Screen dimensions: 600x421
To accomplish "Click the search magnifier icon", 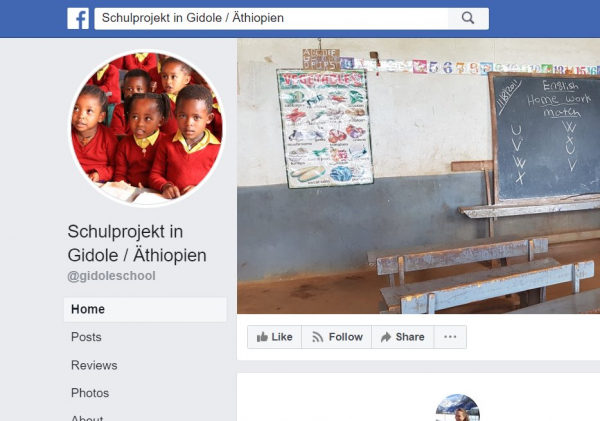I will coord(468,18).
